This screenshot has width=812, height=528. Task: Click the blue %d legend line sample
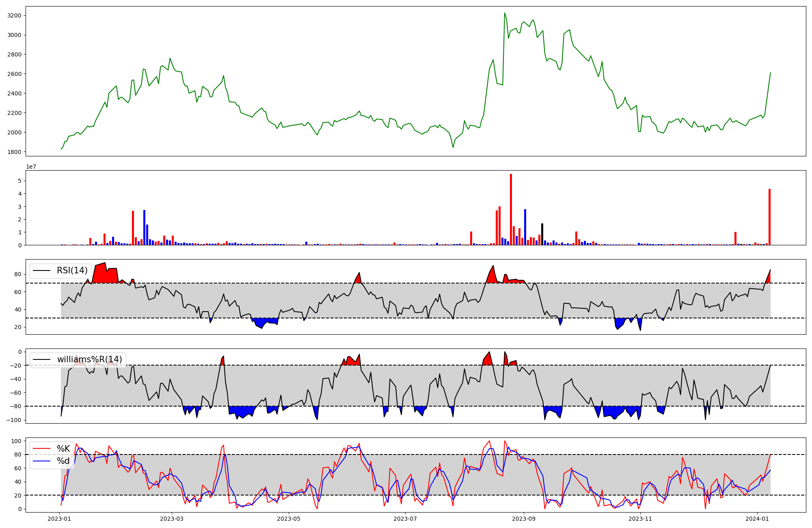(x=41, y=461)
